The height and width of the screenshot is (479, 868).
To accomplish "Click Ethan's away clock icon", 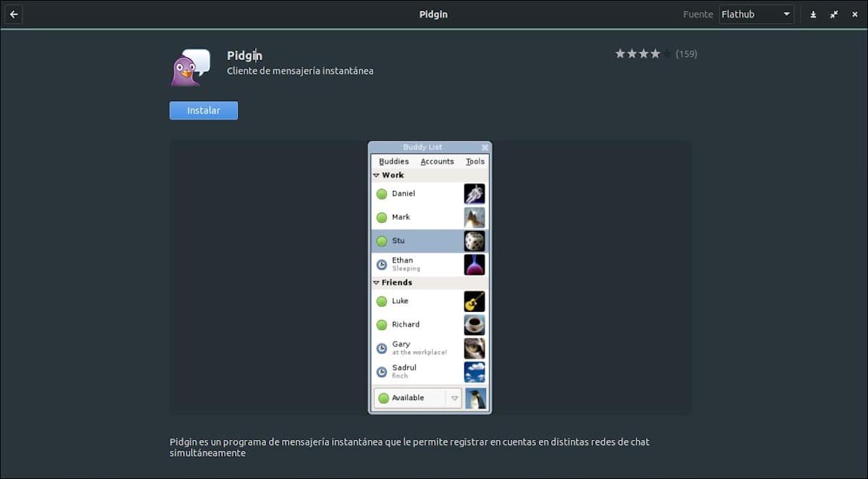I will (381, 265).
